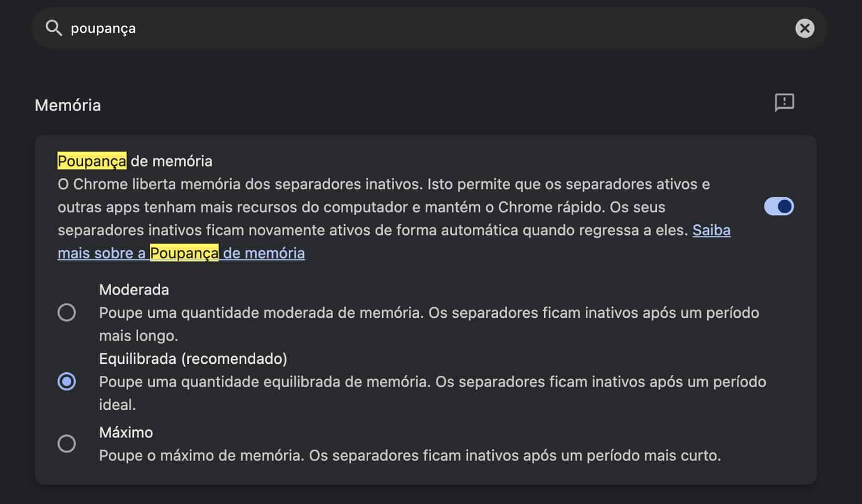This screenshot has width=862, height=504.
Task: Click the Equilibrada (recomendado) option label
Action: [193, 359]
